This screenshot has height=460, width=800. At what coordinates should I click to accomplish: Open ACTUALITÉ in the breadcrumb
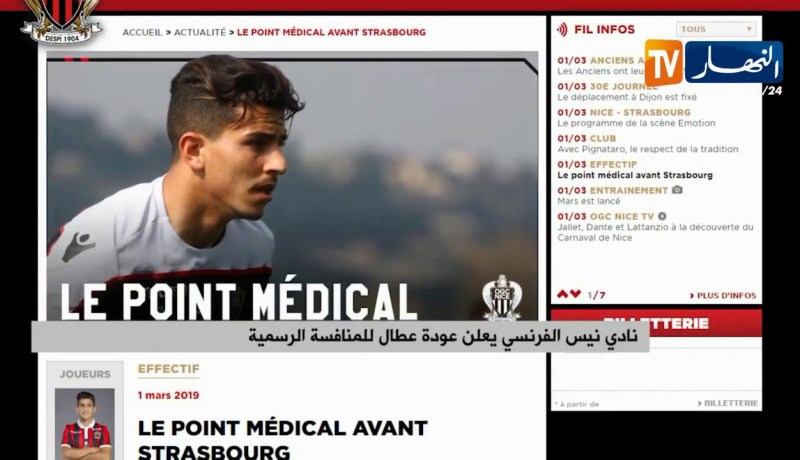point(200,32)
